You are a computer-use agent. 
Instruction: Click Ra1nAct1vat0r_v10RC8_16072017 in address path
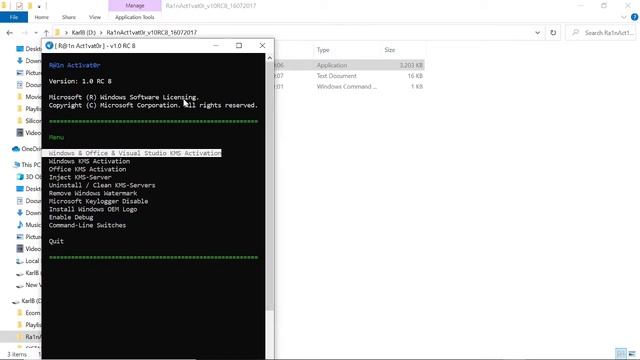click(x=151, y=33)
